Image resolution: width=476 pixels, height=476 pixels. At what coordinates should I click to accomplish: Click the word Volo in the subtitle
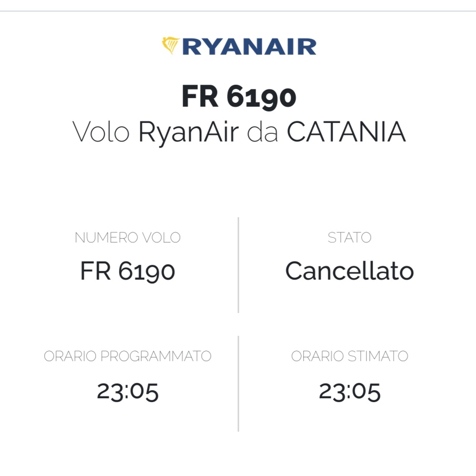(x=101, y=132)
